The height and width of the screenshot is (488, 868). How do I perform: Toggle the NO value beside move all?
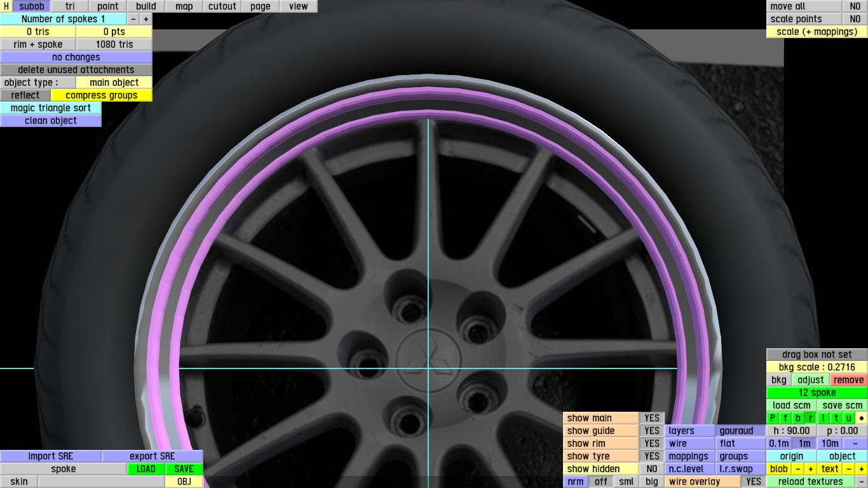855,6
